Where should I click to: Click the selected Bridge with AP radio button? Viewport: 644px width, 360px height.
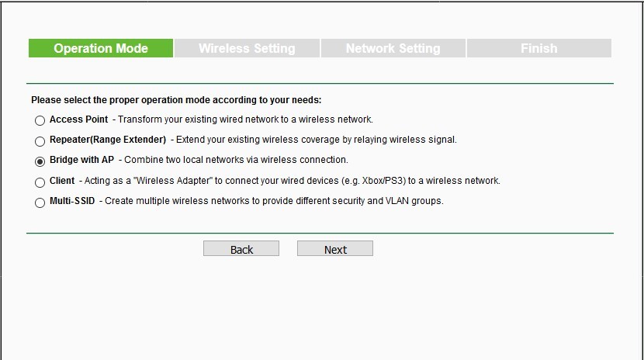(40, 161)
